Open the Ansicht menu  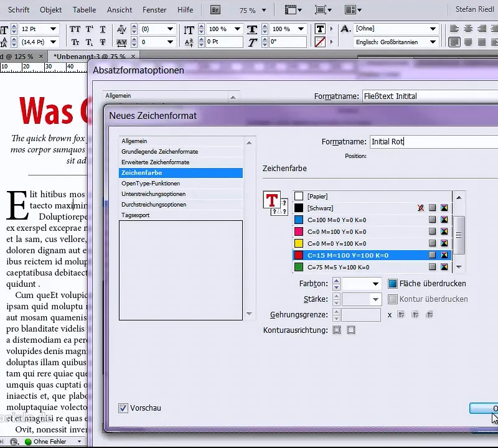click(120, 10)
